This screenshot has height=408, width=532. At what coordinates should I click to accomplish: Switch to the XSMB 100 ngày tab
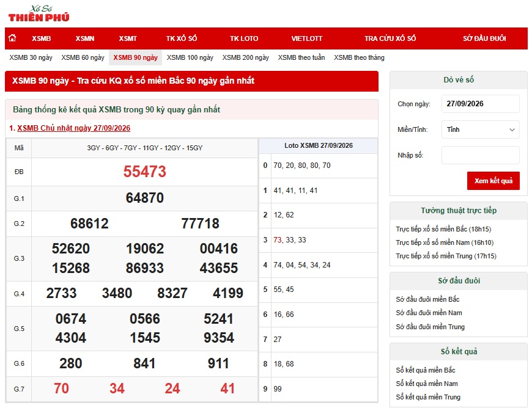tap(190, 57)
